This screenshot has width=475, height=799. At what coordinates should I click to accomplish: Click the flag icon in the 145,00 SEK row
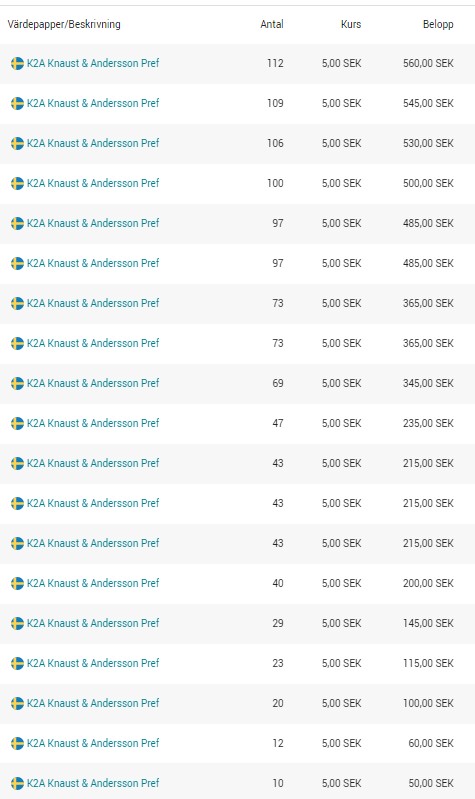[x=17, y=624]
